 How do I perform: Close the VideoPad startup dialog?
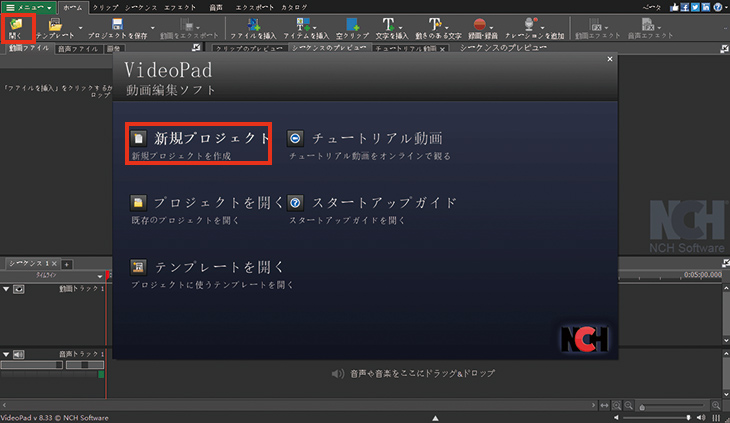point(609,61)
